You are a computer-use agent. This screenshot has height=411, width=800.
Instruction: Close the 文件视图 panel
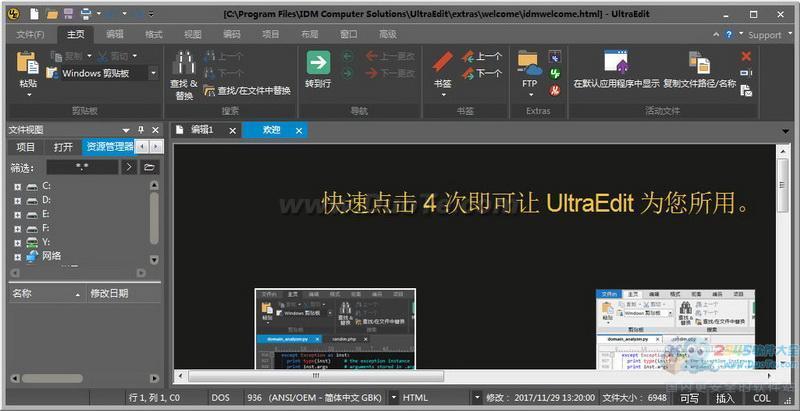click(156, 130)
